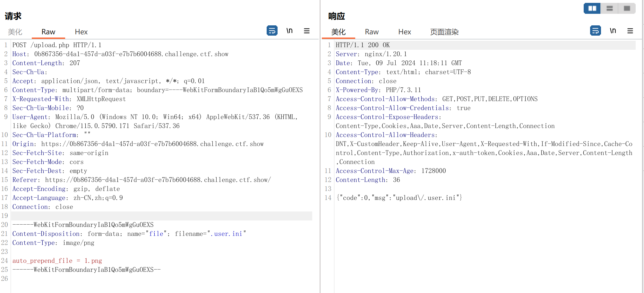The width and height of the screenshot is (644, 293).
Task: Click the Server: nginx/1.20.1 header
Action: point(371,54)
